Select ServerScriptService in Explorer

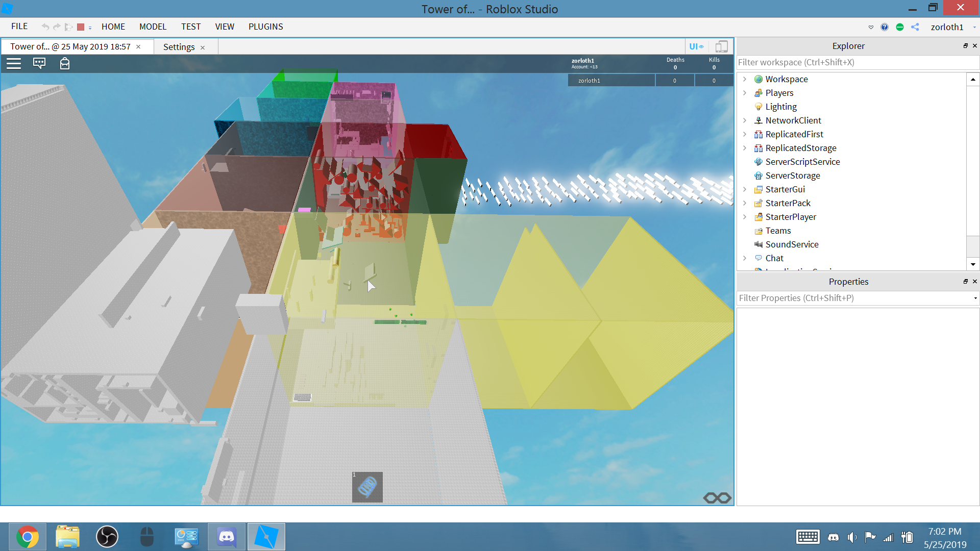coord(802,162)
